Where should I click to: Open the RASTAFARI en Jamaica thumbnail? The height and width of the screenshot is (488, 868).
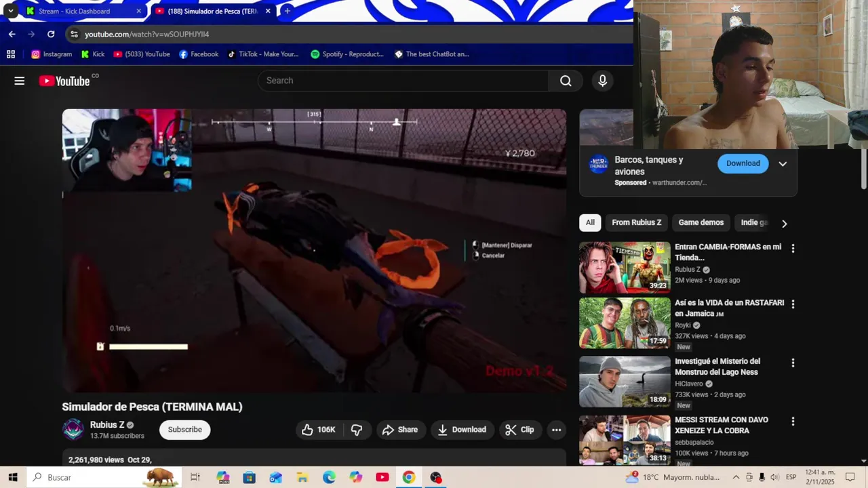[x=625, y=323]
